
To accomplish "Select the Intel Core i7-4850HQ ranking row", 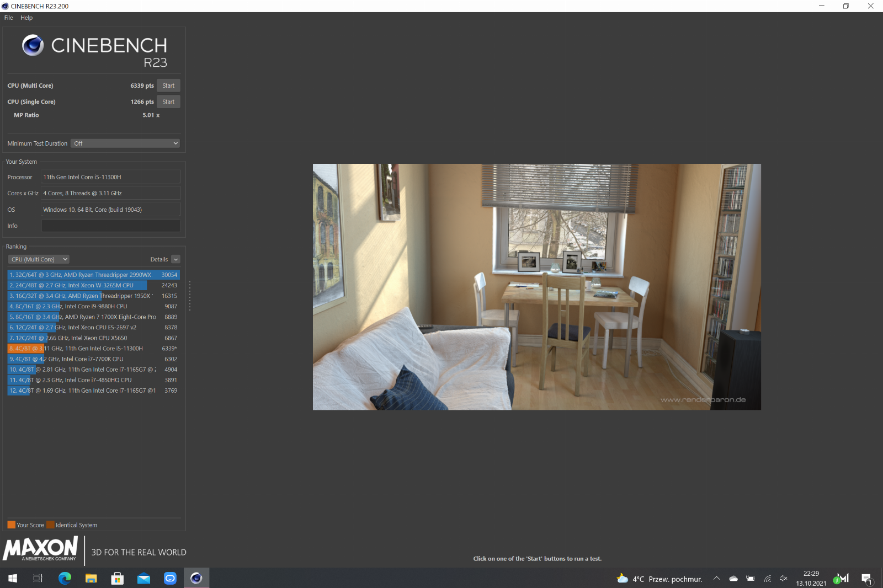I will [x=93, y=380].
